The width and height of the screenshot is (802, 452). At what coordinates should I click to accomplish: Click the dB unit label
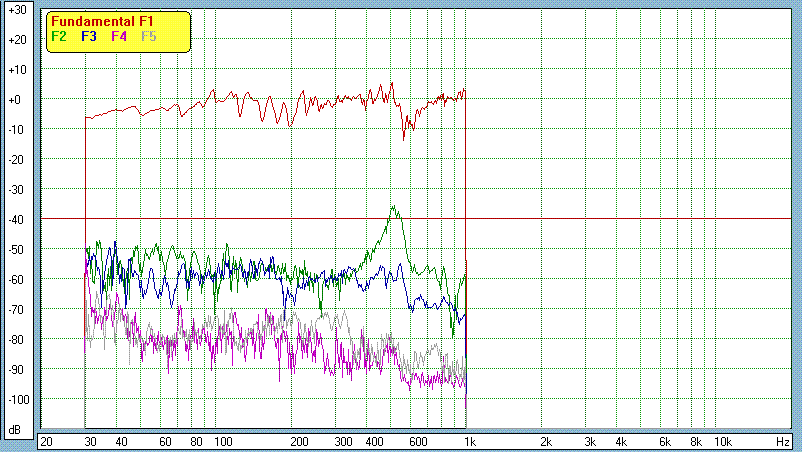pyautogui.click(x=15, y=430)
